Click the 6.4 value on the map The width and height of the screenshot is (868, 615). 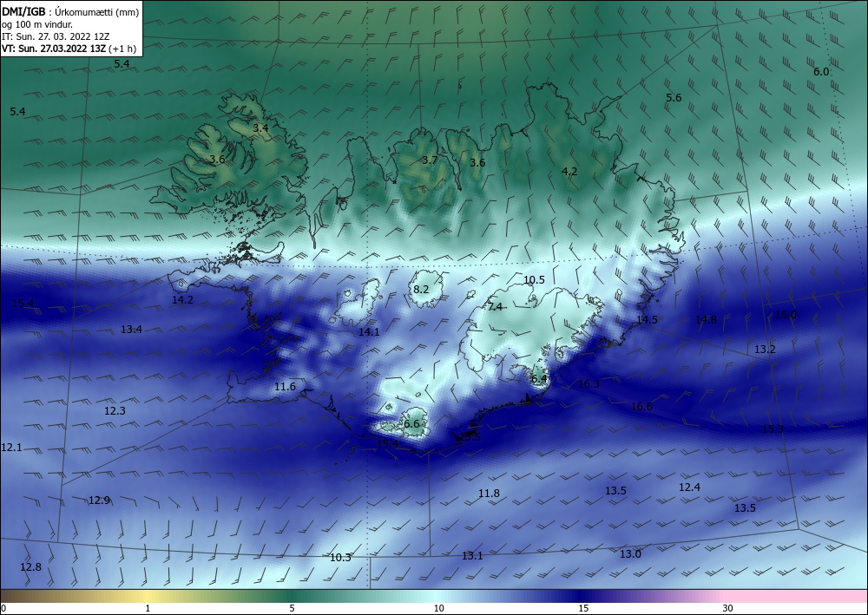click(x=539, y=379)
